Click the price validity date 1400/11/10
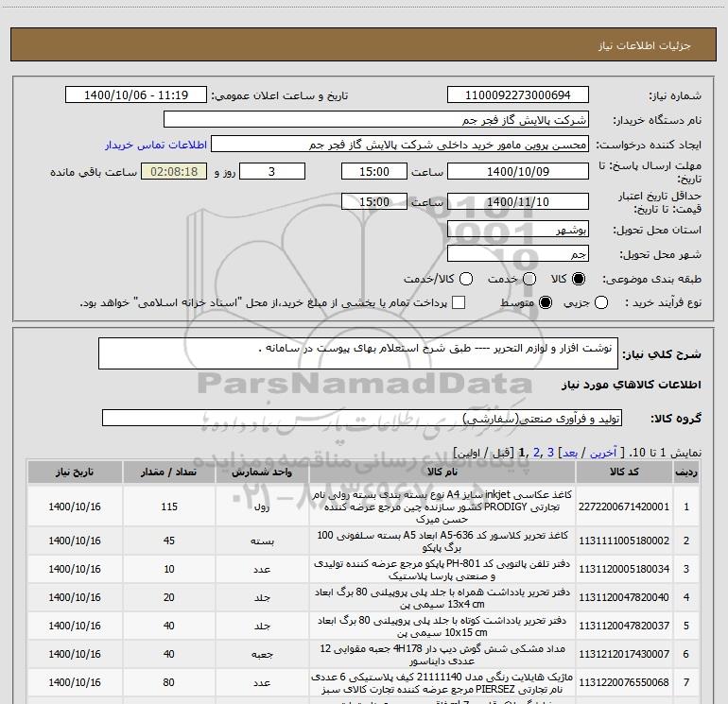Image resolution: width=728 pixels, height=704 pixels. 518,201
